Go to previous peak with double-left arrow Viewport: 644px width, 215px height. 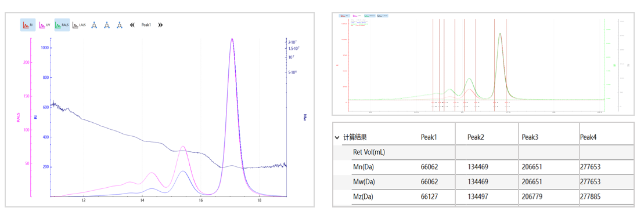click(132, 25)
